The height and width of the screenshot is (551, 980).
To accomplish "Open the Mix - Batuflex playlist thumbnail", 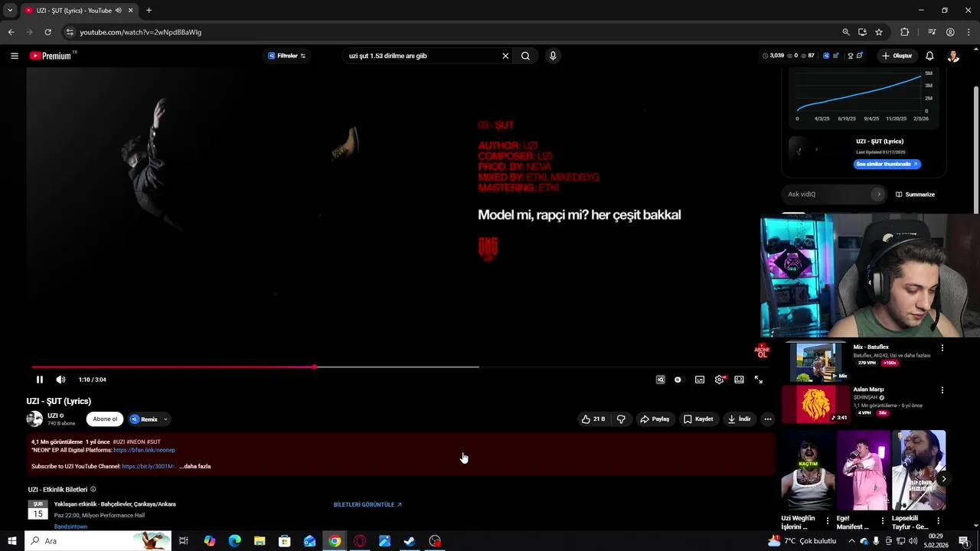I will pos(815,361).
